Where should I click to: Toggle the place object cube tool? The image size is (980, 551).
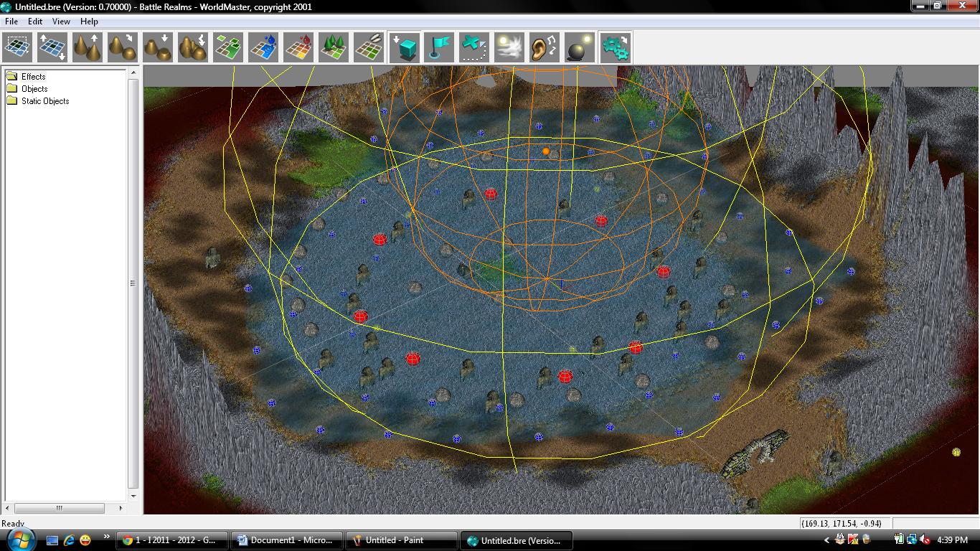405,47
